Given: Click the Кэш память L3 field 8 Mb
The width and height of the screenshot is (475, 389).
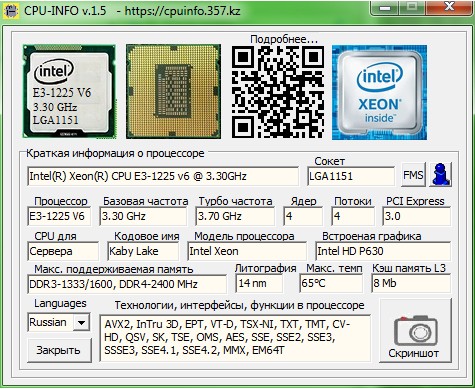Looking at the screenshot, I should pyautogui.click(x=411, y=283).
